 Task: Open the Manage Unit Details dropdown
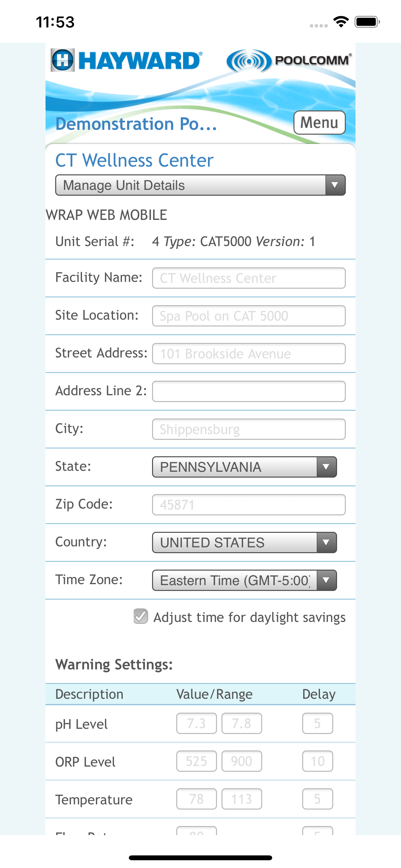tap(200, 185)
